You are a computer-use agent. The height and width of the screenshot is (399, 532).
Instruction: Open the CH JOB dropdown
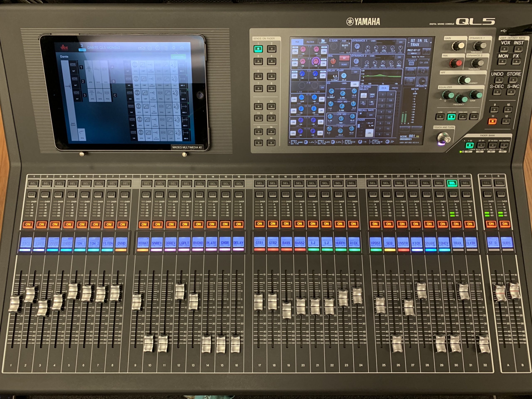pyautogui.click(x=424, y=62)
